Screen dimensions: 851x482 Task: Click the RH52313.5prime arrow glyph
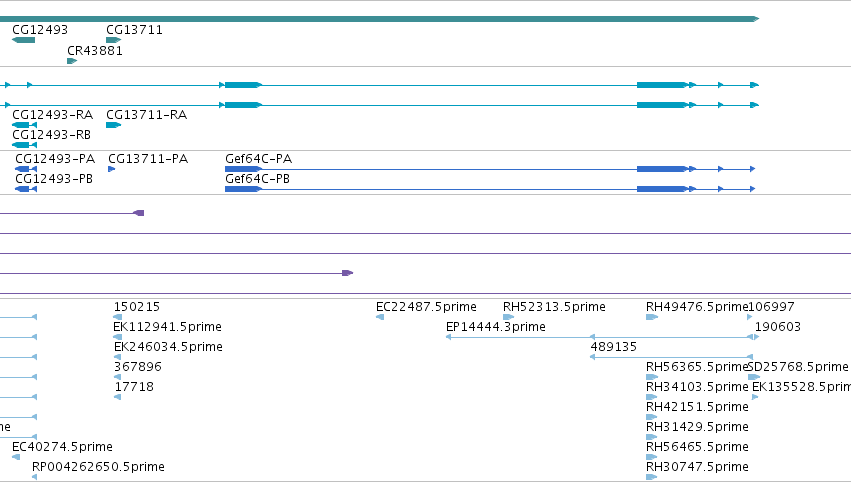pos(509,317)
